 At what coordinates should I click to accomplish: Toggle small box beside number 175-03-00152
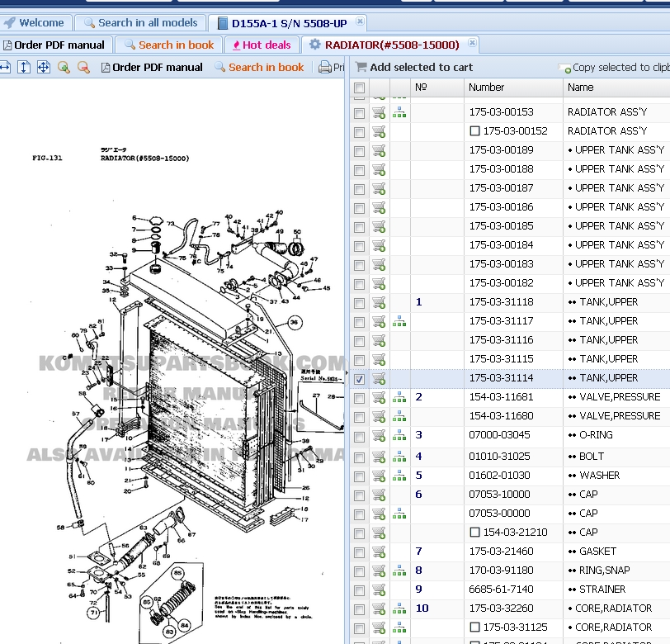click(x=474, y=130)
